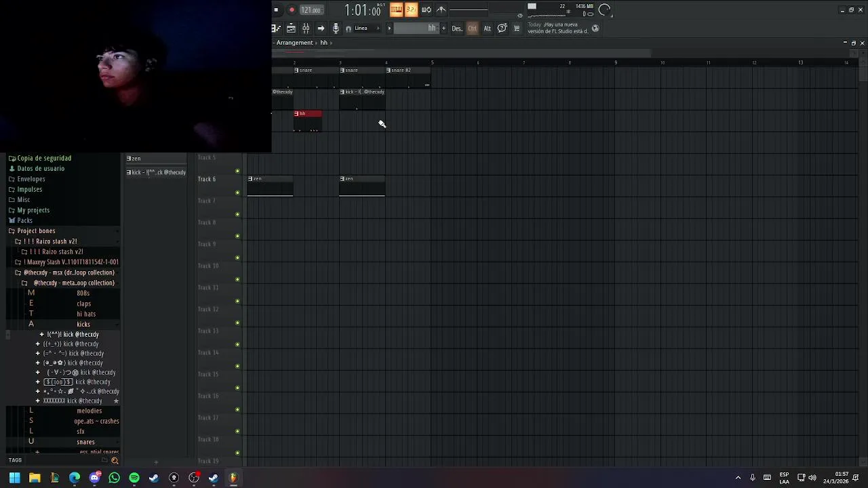Select zen in the pattern picker
This screenshot has width=868, height=488.
[156, 159]
